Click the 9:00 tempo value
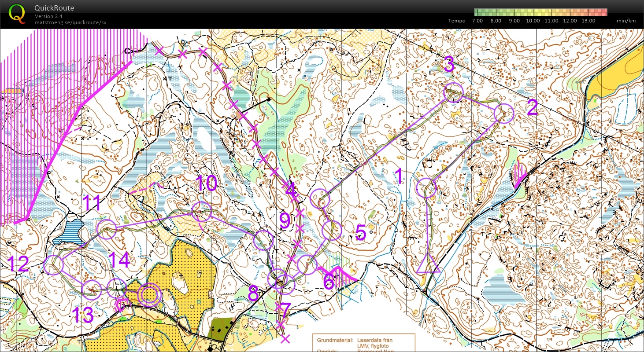 (514, 21)
